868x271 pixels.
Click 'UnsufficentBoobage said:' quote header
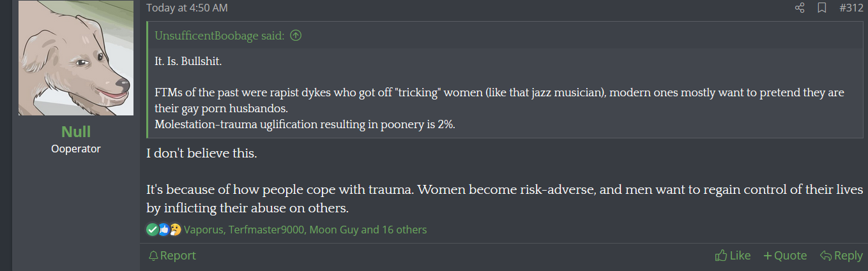pyautogui.click(x=220, y=36)
